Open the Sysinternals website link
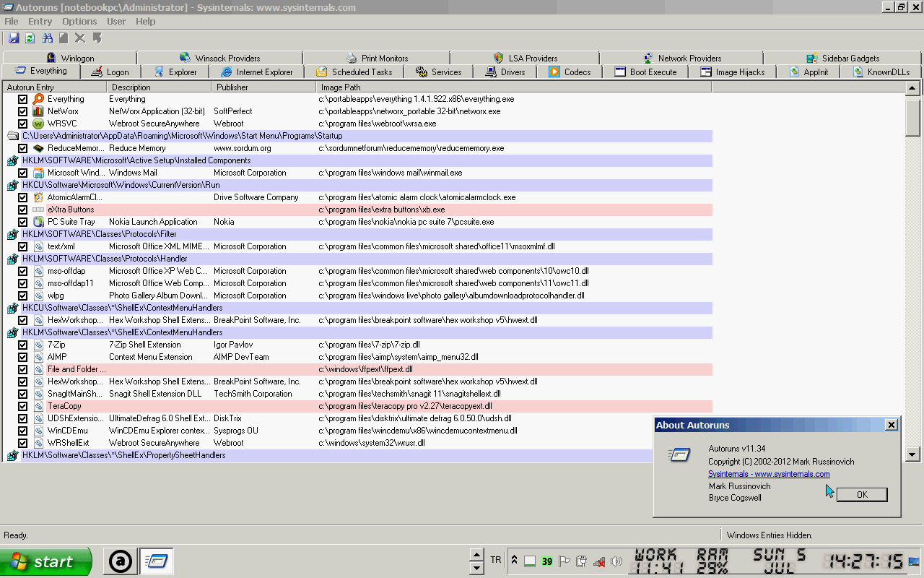 [x=769, y=474]
